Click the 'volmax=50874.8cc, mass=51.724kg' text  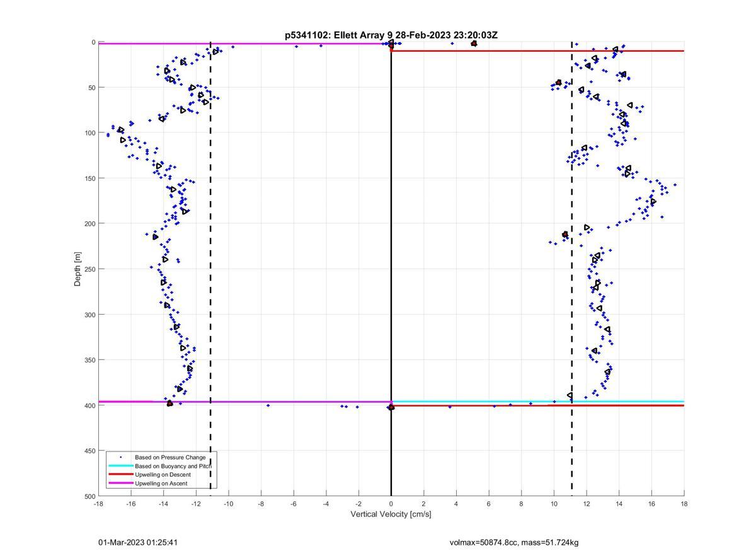[x=514, y=542]
